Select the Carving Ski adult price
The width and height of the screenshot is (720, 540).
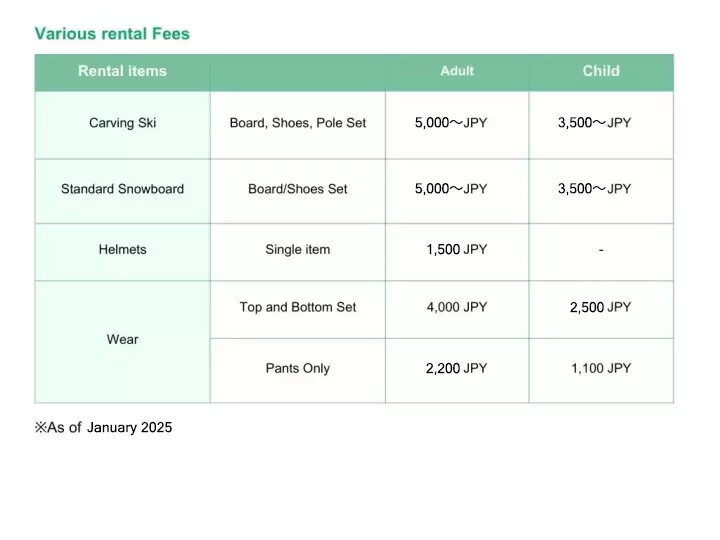tap(451, 123)
